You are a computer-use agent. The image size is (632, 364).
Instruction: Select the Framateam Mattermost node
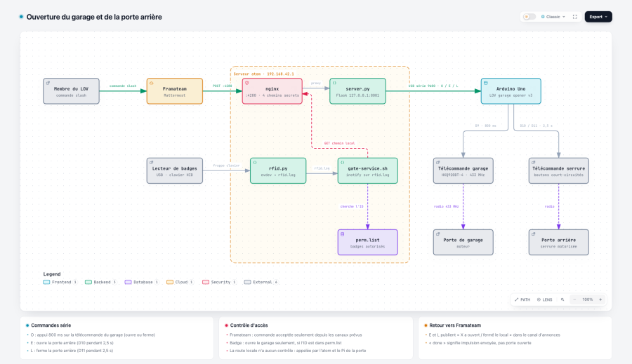pos(175,91)
